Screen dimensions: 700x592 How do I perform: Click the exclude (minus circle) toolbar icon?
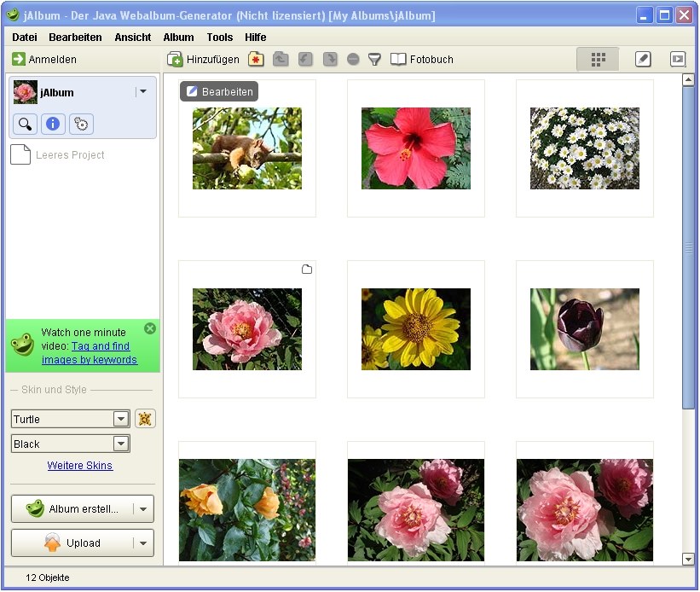pos(353,59)
